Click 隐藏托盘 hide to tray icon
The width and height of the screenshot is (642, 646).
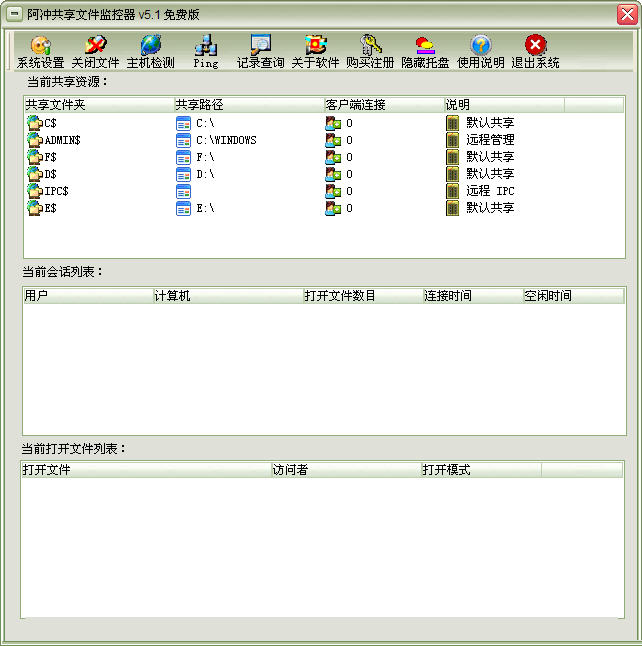click(x=425, y=45)
